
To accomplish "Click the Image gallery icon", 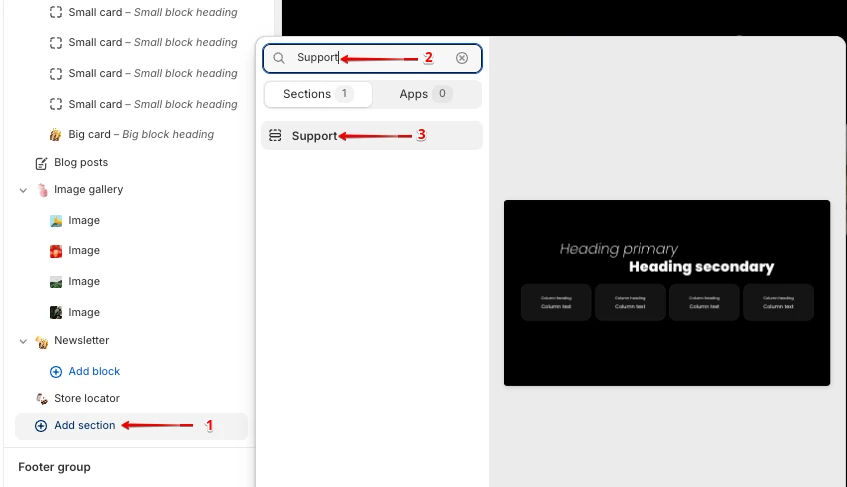I will (42, 190).
